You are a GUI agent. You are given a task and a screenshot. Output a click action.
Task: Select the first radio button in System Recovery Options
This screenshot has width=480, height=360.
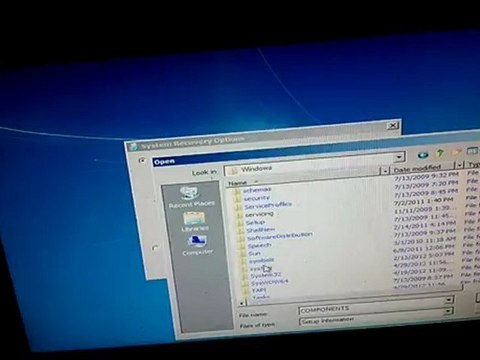click(x=142, y=161)
